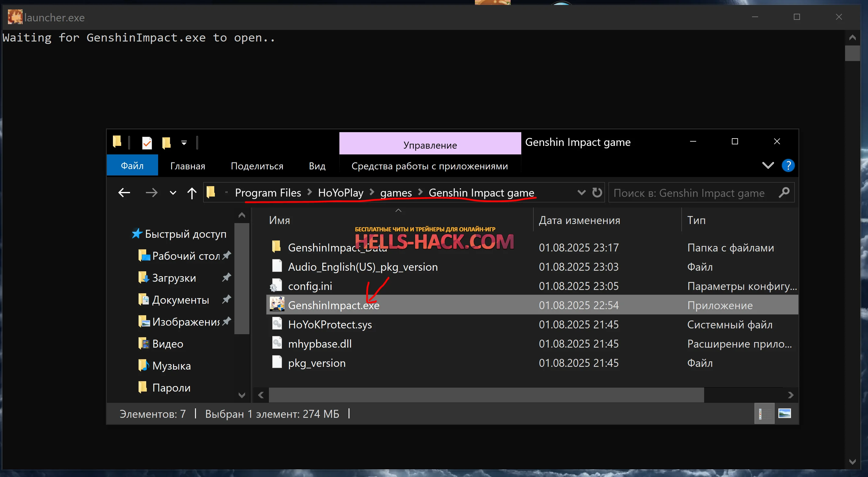
Task: Open recent locations dropdown arrow
Action: pos(173,193)
